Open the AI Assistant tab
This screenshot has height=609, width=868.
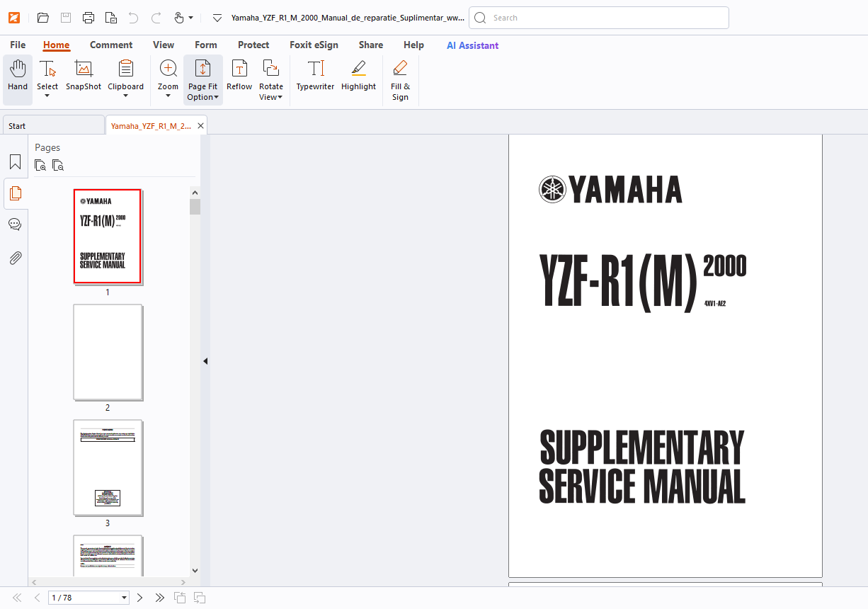point(472,45)
